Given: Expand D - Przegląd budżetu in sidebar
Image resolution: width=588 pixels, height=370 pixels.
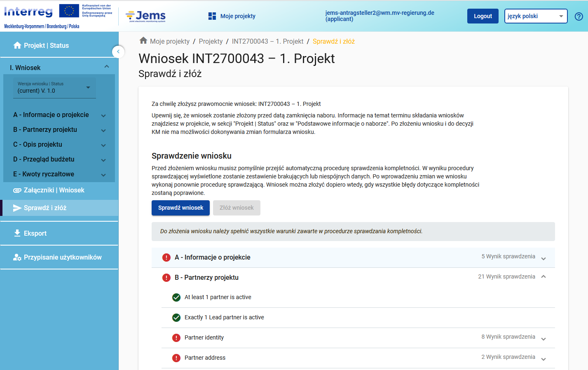Looking at the screenshot, I should pos(103,160).
